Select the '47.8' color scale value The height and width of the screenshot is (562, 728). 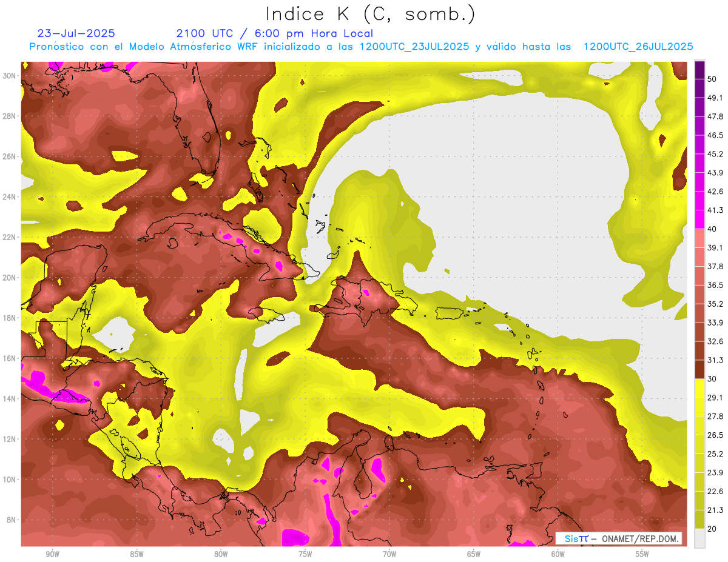pos(715,116)
